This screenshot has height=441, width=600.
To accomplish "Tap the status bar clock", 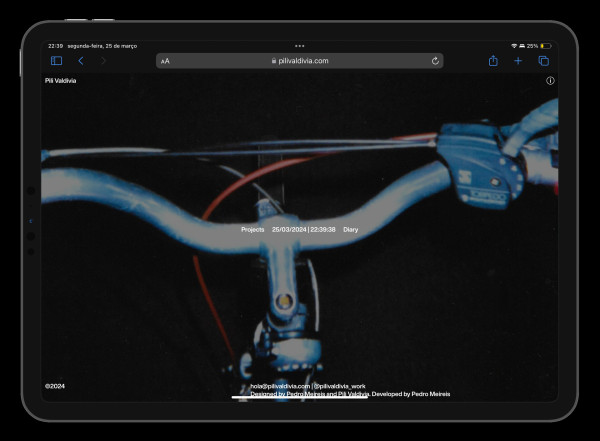I will (55, 46).
